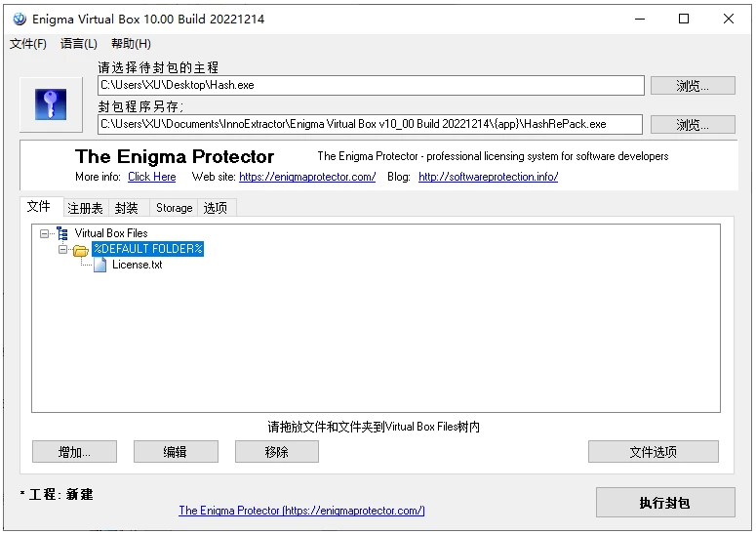
Task: Switch to the Storage tab
Action: (174, 208)
